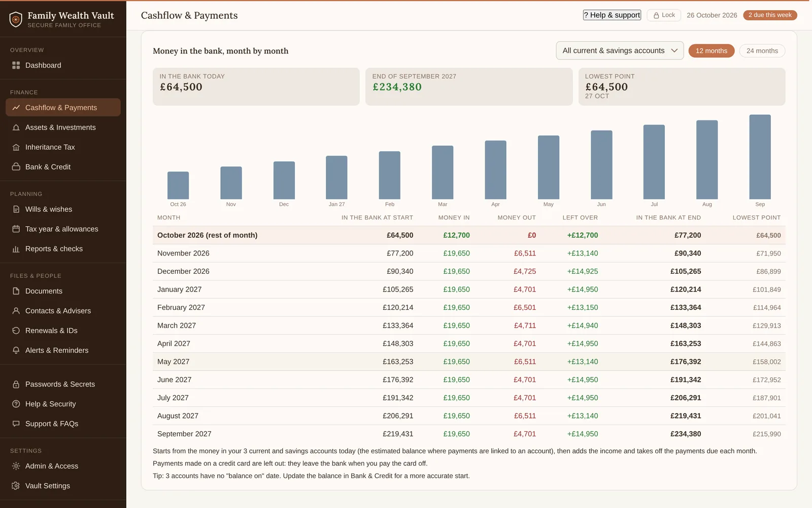Click November 2026 money out £6,511

click(525, 253)
